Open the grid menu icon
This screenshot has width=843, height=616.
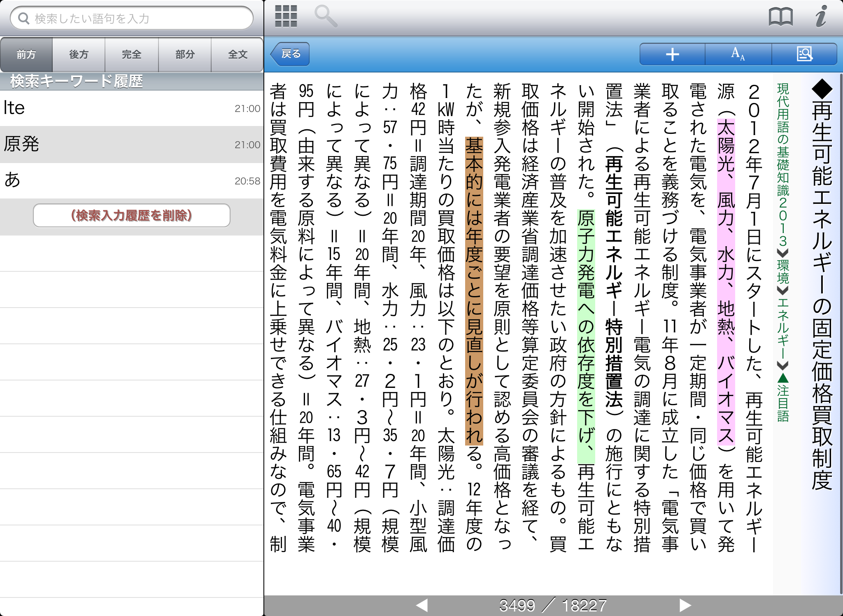[286, 16]
